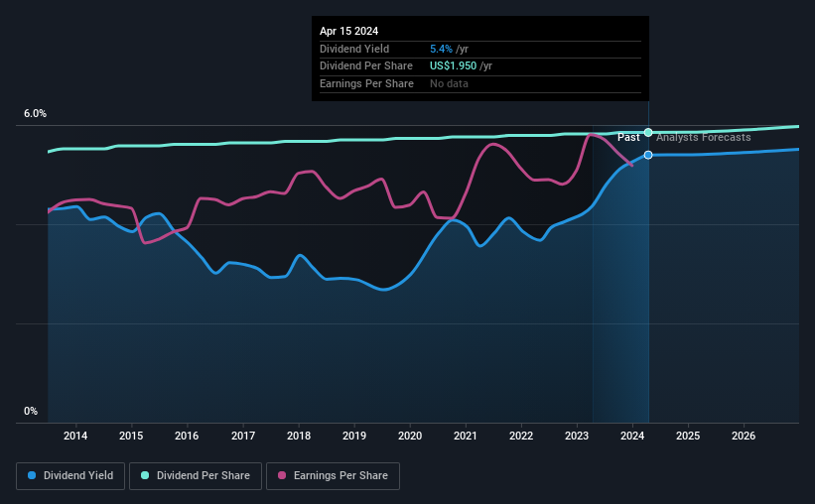Screen dimensions: 815x504
Task: Click the No data earnings value
Action: pyautogui.click(x=449, y=83)
